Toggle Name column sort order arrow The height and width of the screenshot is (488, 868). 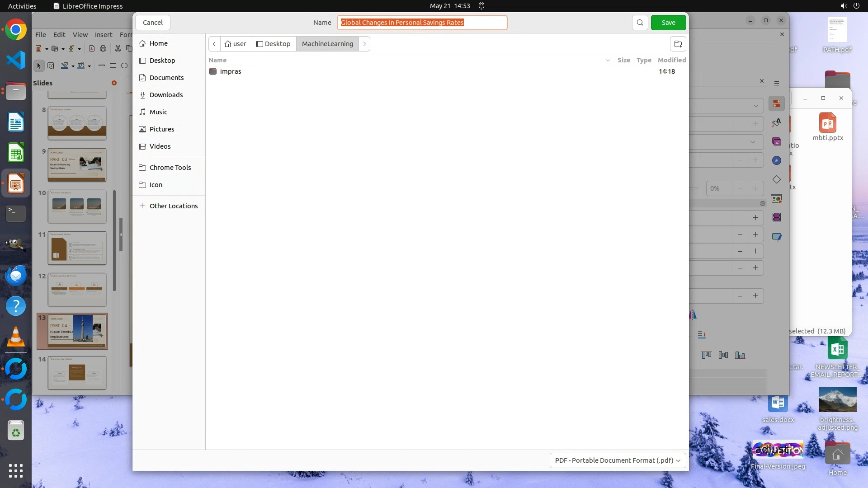tap(608, 60)
